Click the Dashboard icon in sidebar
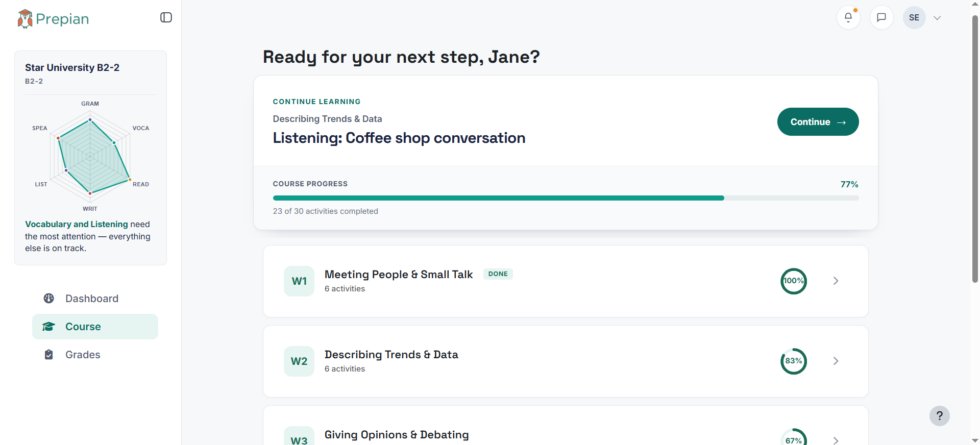 tap(49, 299)
